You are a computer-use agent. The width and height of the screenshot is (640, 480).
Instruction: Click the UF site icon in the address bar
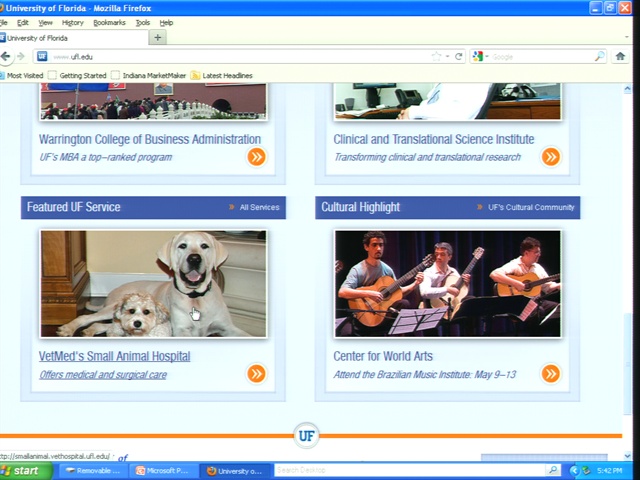pos(42,56)
